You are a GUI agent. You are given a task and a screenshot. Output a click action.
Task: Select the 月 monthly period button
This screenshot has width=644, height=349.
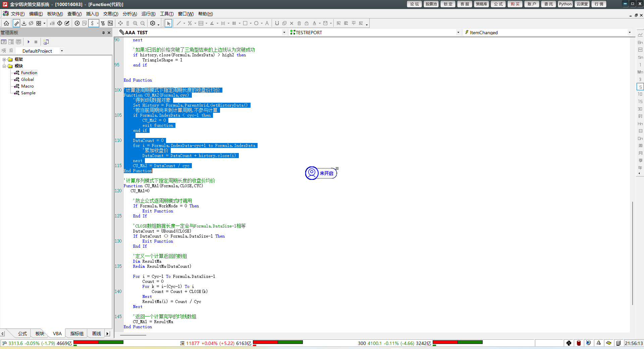[640, 153]
